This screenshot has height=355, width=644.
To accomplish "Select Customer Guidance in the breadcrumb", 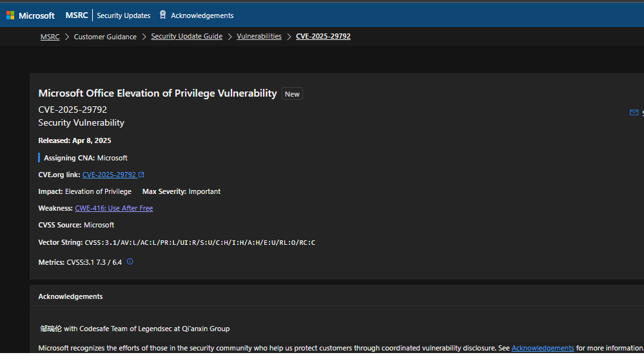I will pos(105,37).
